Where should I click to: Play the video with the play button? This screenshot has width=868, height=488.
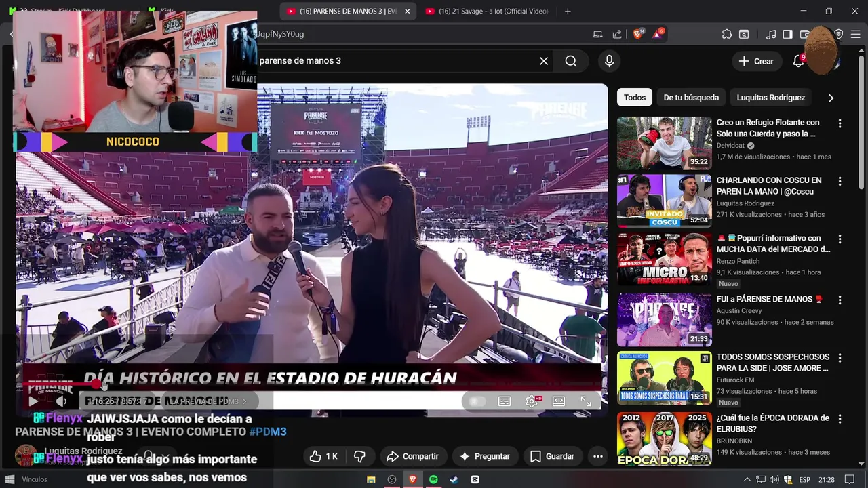point(33,401)
